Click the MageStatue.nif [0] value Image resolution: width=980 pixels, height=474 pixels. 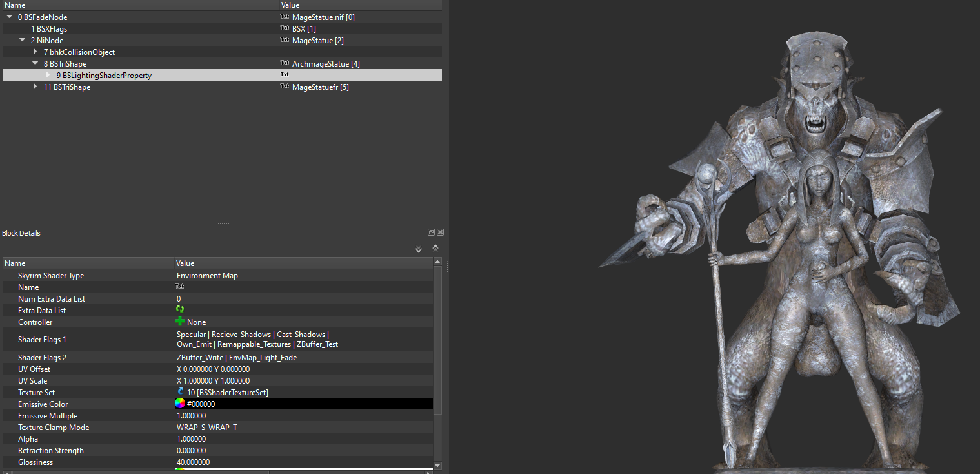(x=323, y=17)
